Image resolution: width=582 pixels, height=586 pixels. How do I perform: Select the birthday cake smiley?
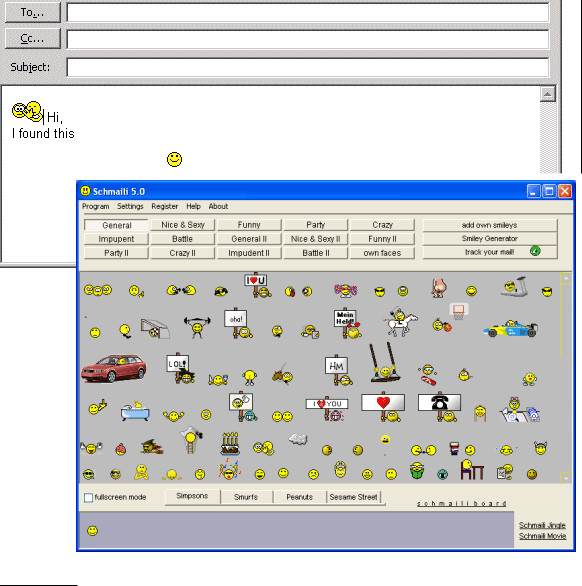(230, 443)
